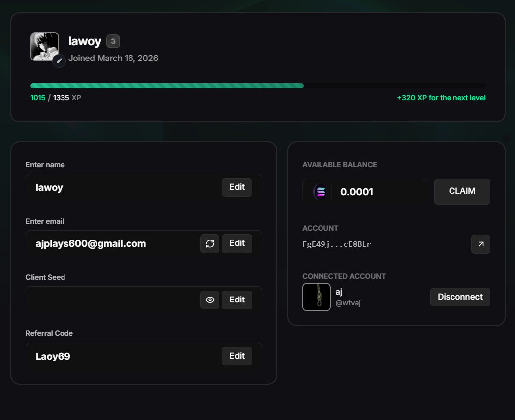Reveal the Client Seed with the eye icon
This screenshot has height=420, width=515.
tap(210, 300)
